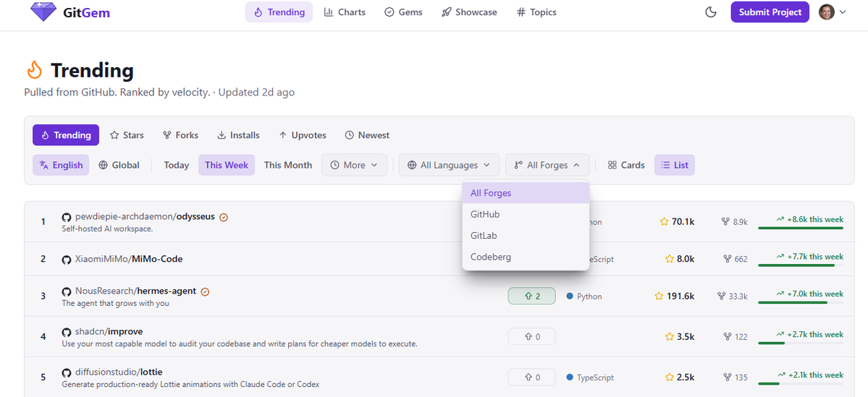The image size is (868, 397).
Task: Click the user avatar picture
Action: pyautogui.click(x=827, y=12)
